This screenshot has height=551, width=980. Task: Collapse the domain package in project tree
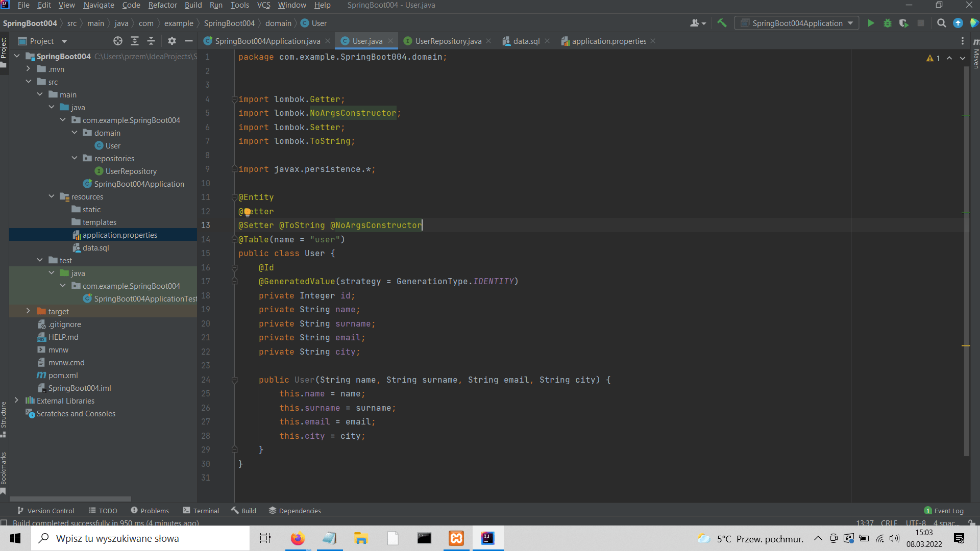[75, 132]
